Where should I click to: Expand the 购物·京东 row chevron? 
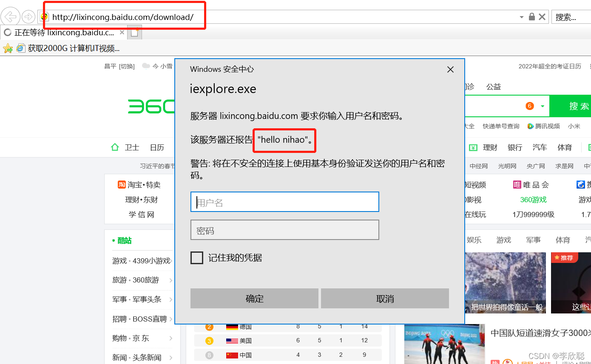click(170, 338)
